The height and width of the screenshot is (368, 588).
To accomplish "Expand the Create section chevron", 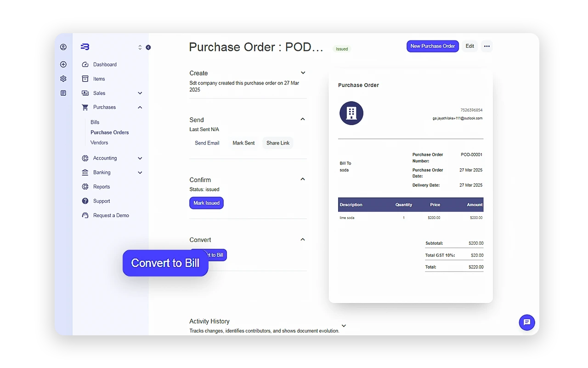I will click(303, 73).
